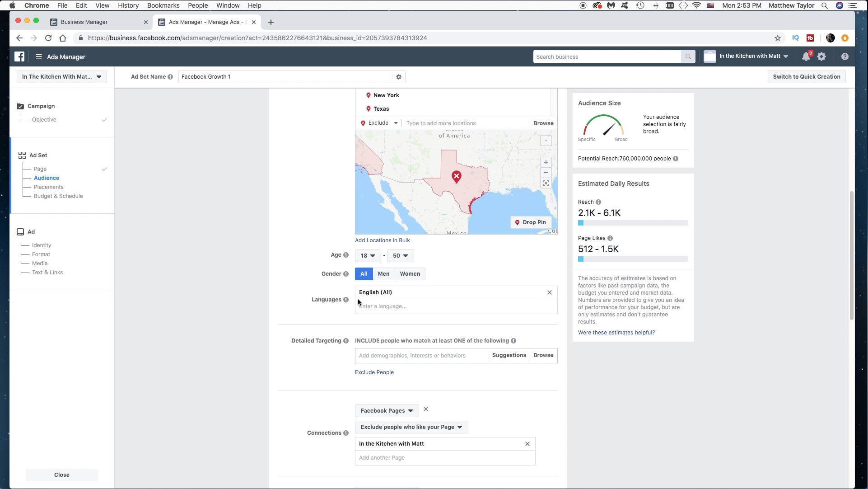This screenshot has height=489, width=868.
Task: Go to Budget & Schedule step
Action: (x=58, y=196)
